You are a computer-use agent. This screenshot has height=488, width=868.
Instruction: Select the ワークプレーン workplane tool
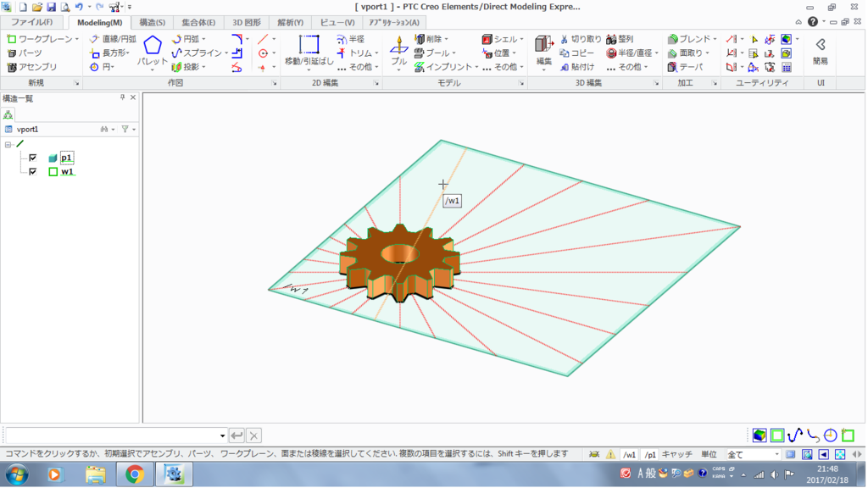39,39
